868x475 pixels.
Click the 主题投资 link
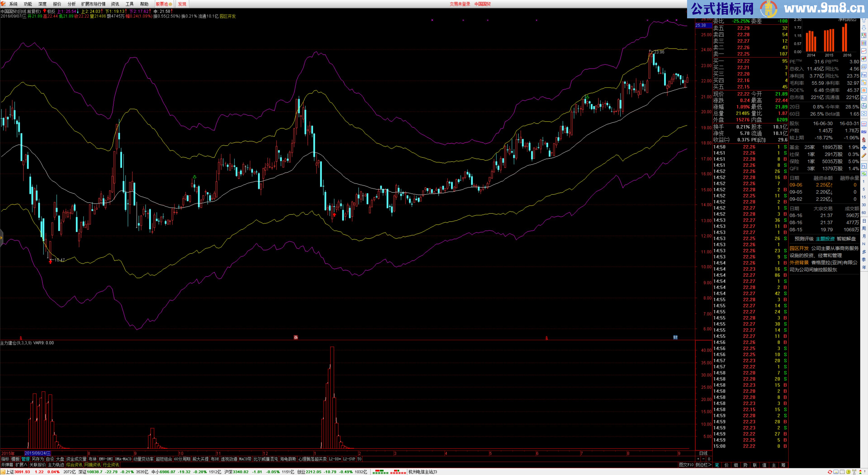825,239
